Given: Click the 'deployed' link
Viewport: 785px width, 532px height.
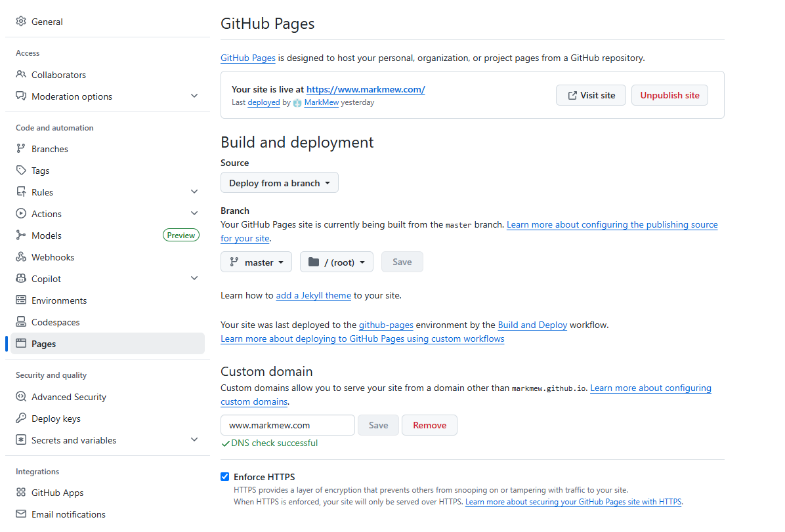Looking at the screenshot, I should coord(264,102).
